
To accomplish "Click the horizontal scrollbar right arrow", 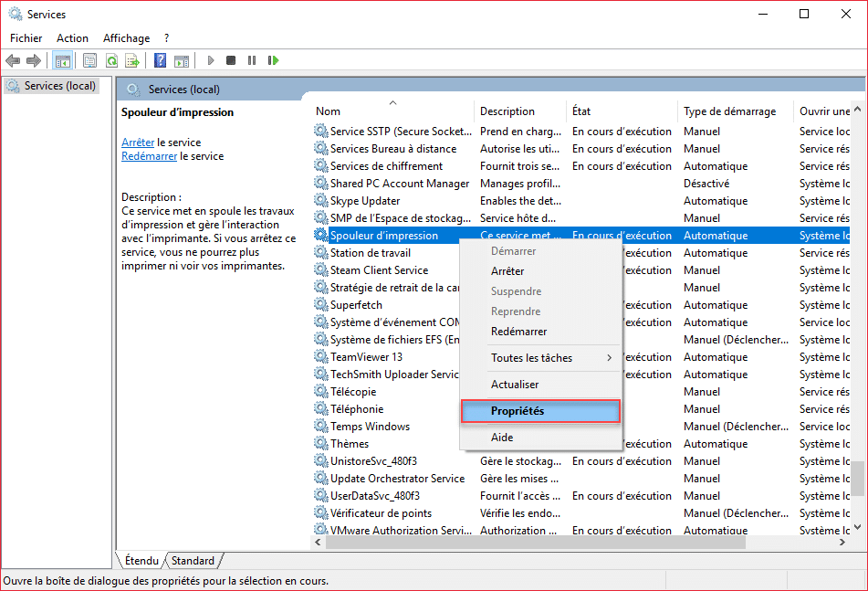I will coord(842,543).
